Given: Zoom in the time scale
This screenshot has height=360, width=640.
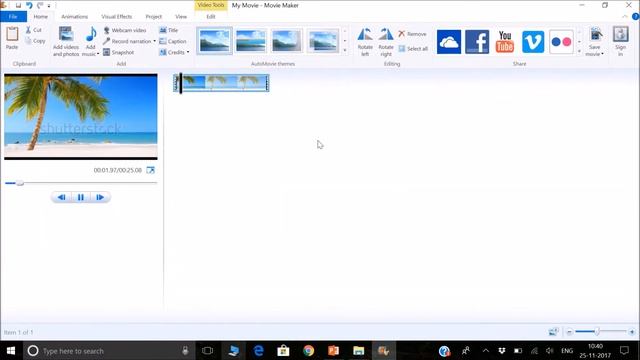Looking at the screenshot, I should [632, 332].
